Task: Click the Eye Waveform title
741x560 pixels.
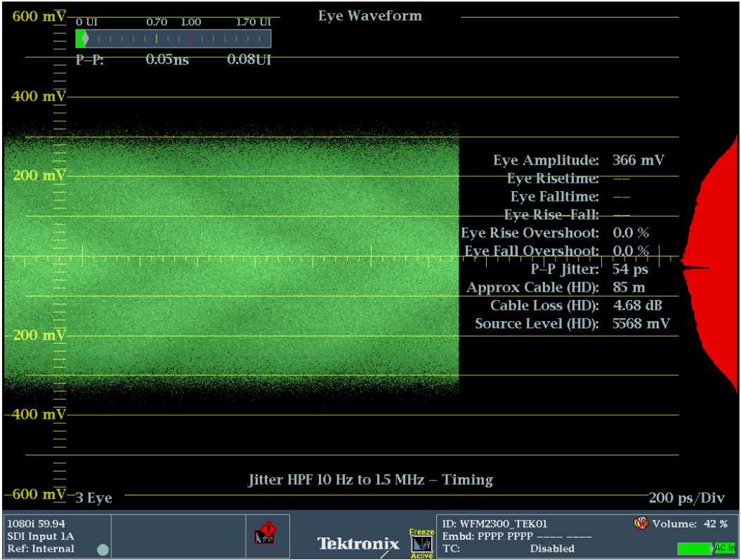Action: 370,15
